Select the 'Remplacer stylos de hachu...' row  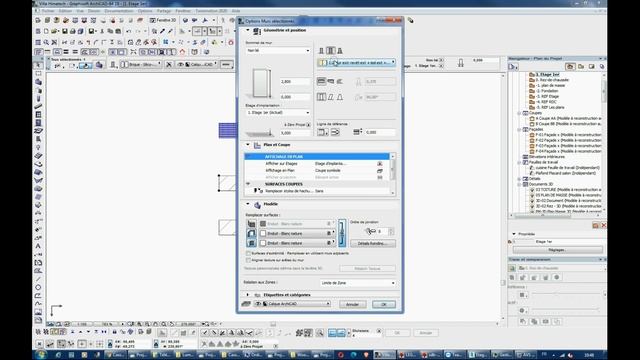click(318, 191)
